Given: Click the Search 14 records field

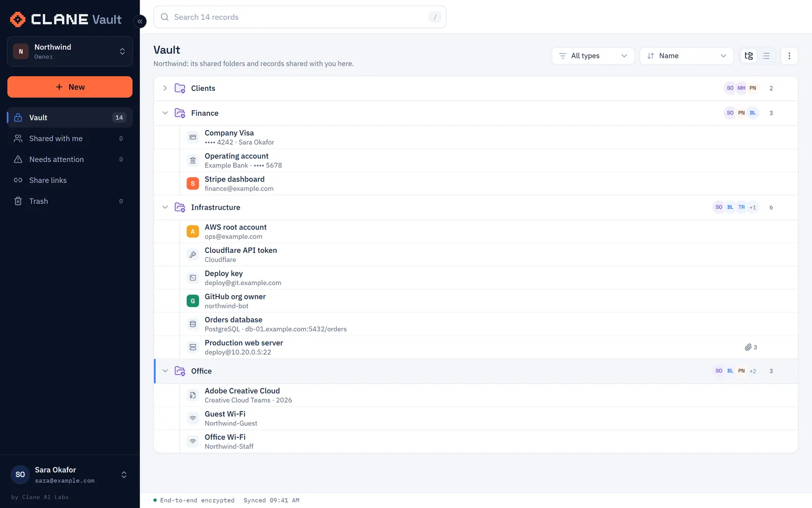Looking at the screenshot, I should [x=300, y=17].
